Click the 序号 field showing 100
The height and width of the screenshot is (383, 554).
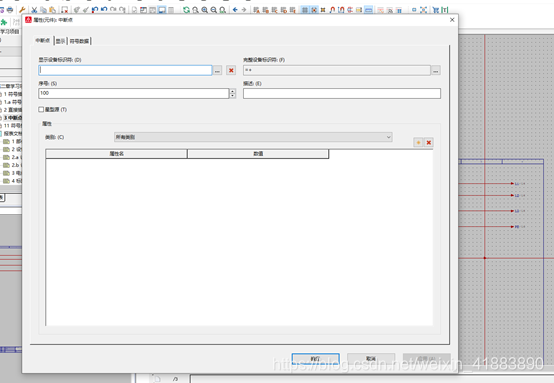point(134,93)
